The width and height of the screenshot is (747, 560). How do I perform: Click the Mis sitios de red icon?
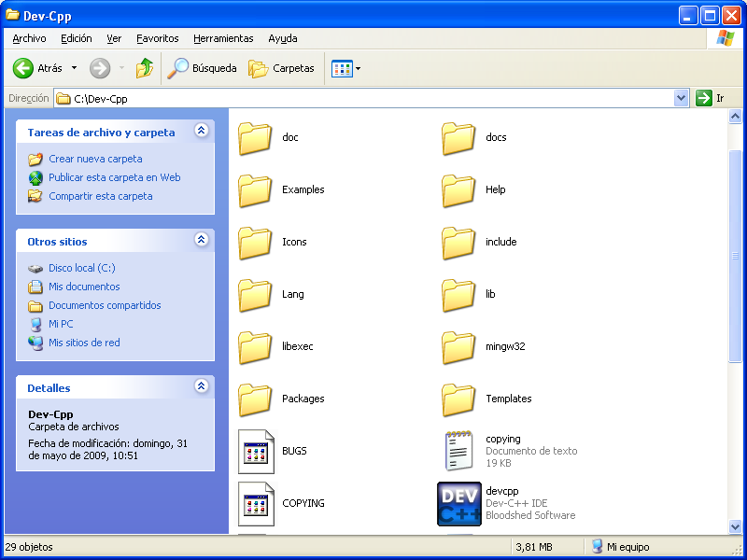coord(35,343)
